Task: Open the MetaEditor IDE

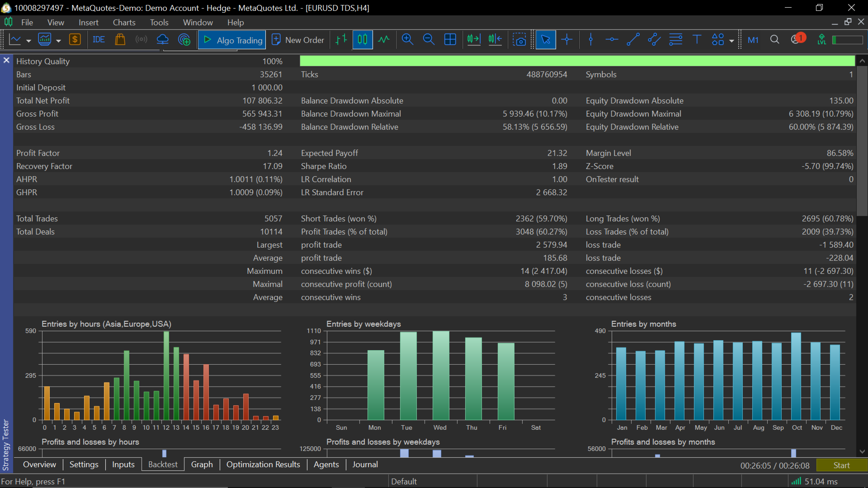Action: click(99, 40)
